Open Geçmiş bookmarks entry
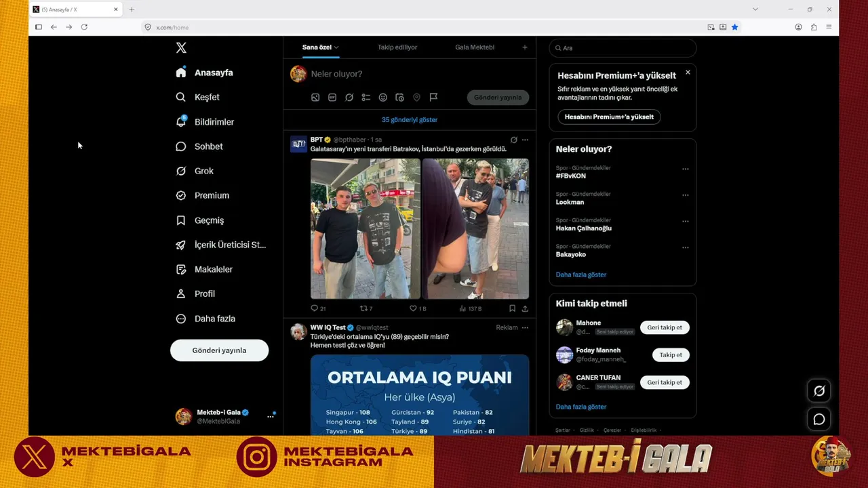 click(199, 220)
